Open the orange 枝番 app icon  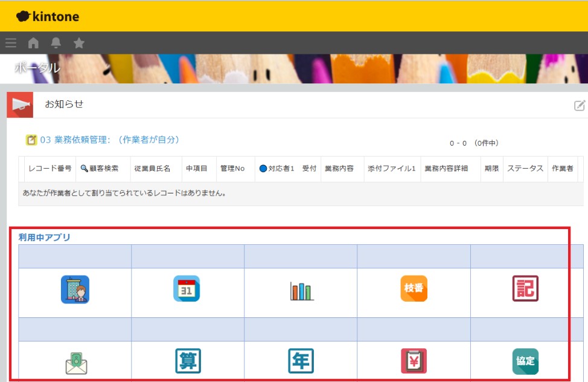pyautogui.click(x=414, y=288)
